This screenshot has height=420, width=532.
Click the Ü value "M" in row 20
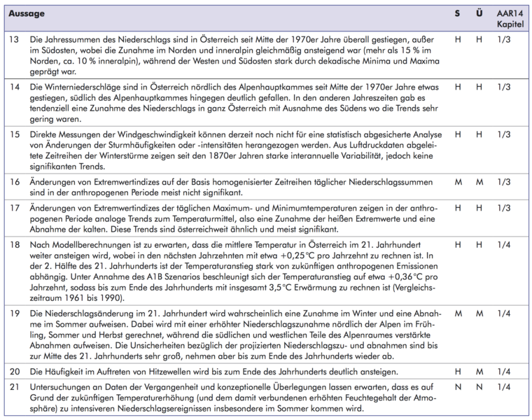click(x=479, y=370)
